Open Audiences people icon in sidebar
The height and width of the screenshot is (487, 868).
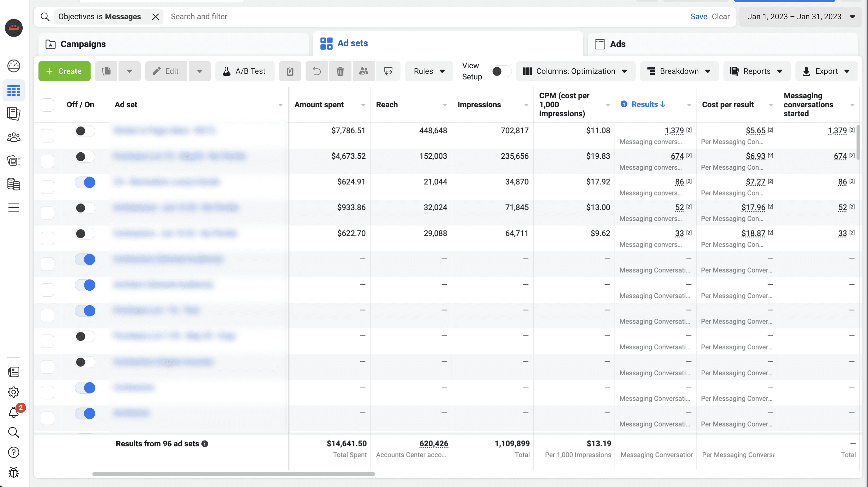[x=13, y=137]
